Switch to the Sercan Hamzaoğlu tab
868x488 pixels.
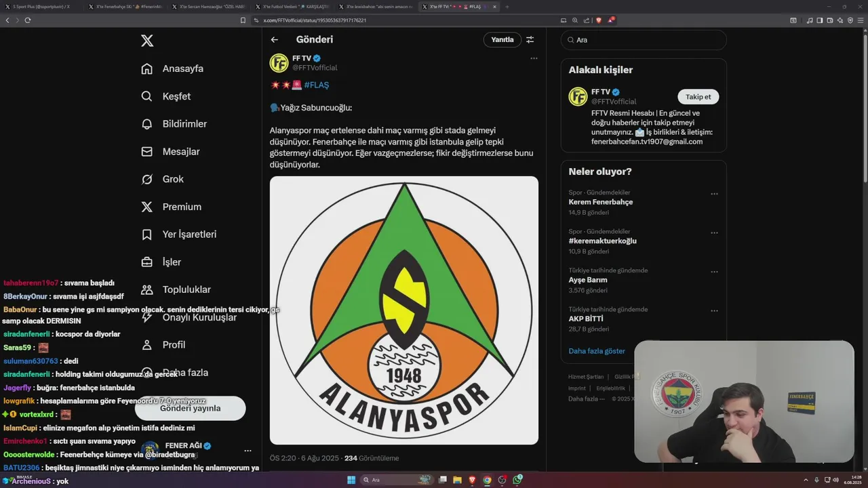coord(208,7)
